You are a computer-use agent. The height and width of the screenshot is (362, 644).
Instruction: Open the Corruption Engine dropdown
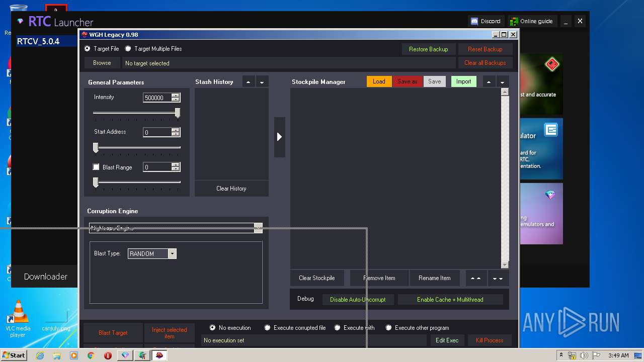(x=258, y=228)
